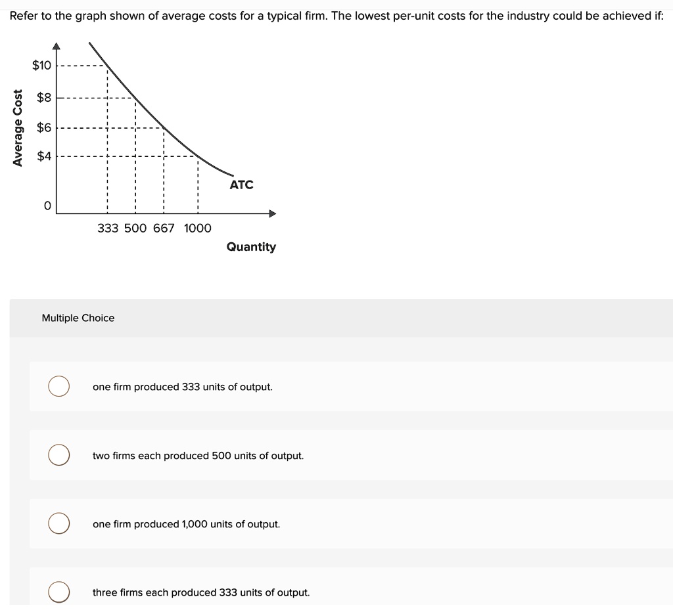This screenshot has width=673, height=616.
Task: Click the Multiple Choice section header
Action: click(x=78, y=317)
